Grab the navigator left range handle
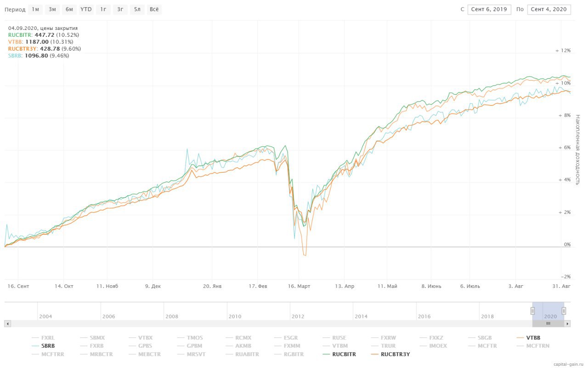 [x=533, y=311]
